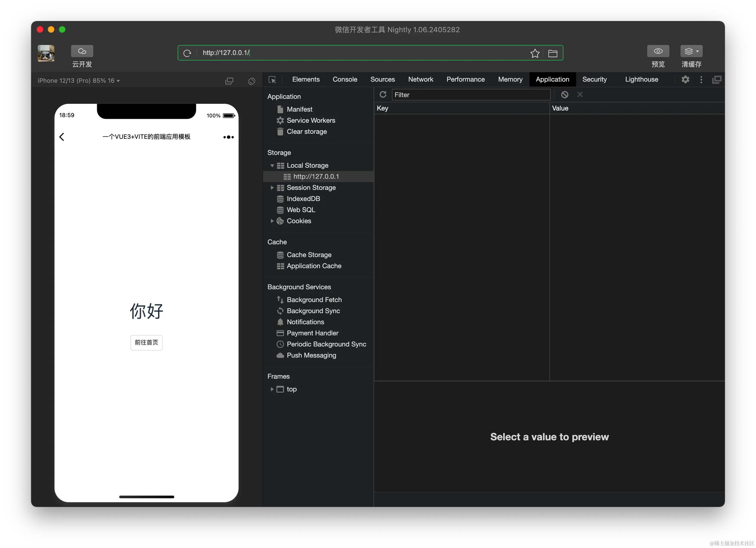Open the Clear storage item in the sidebar
Screen dimensions: 756x548
tap(306, 132)
